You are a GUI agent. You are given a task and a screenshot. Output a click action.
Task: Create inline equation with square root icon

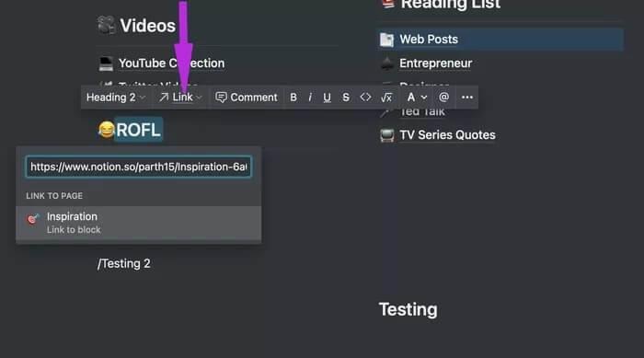click(386, 98)
